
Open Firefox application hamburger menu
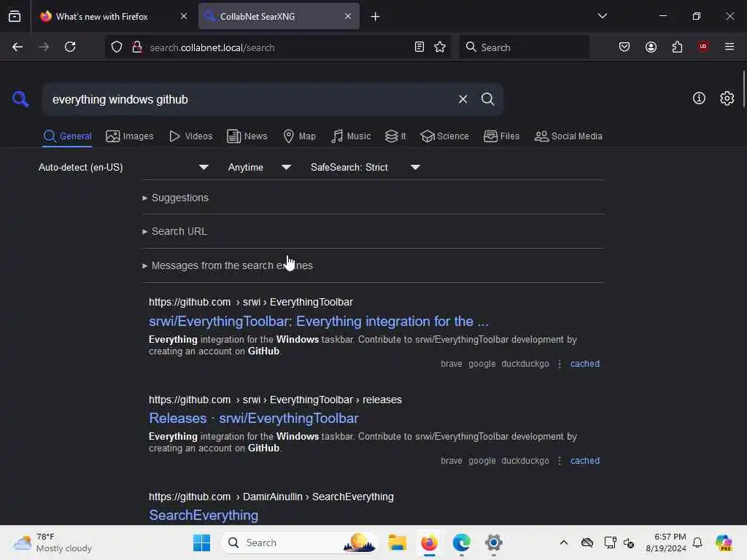729,47
